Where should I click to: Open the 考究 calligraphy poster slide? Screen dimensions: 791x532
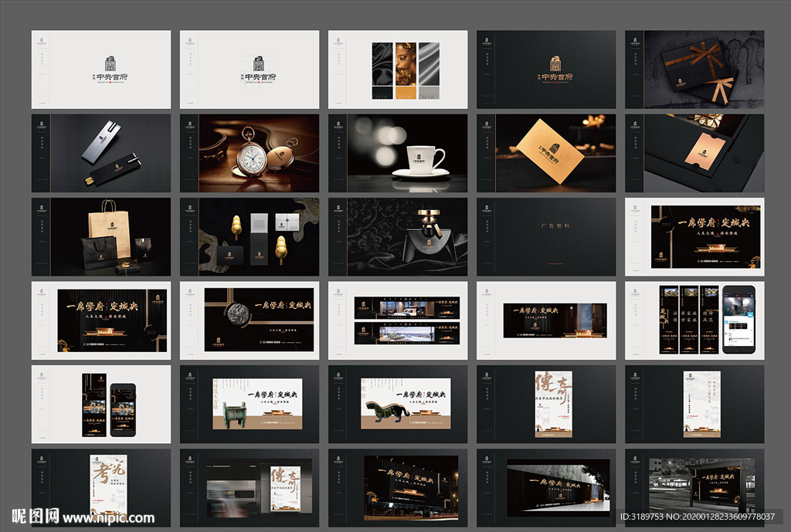click(x=101, y=488)
